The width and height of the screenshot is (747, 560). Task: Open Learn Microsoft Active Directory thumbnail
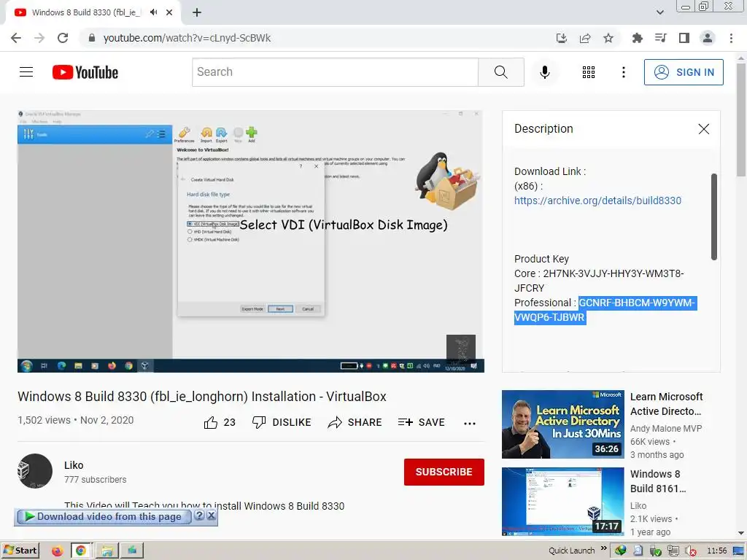[562, 424]
